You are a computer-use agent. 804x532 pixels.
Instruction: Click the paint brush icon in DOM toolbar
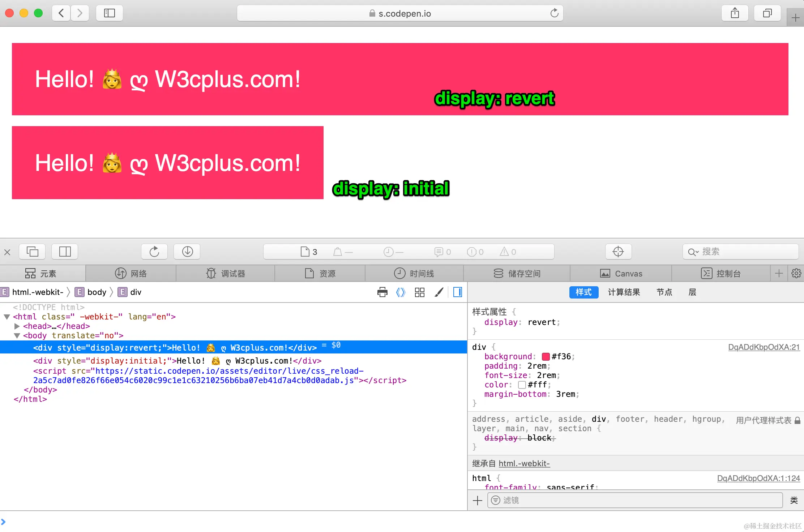pos(439,292)
